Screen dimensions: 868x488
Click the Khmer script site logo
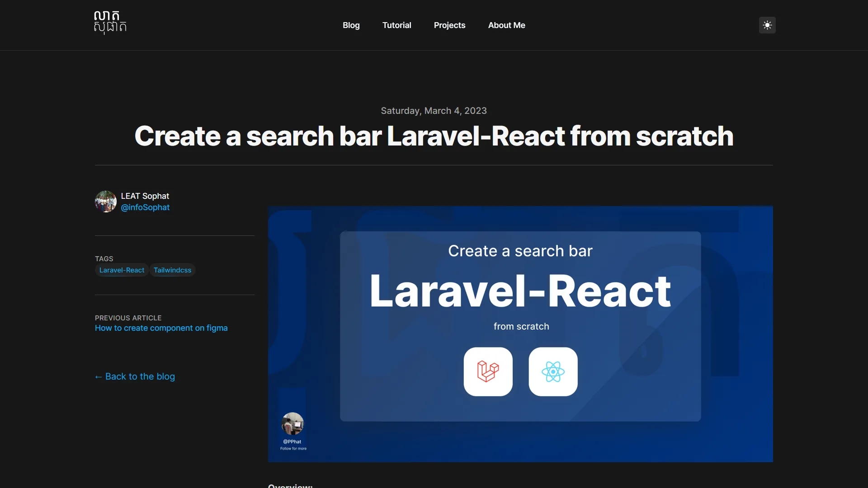tap(110, 23)
